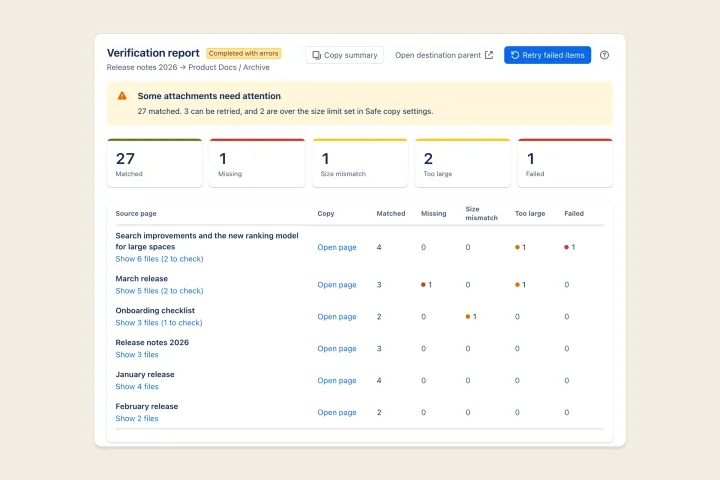This screenshot has height=480, width=720.
Task: Open destination parent link
Action: click(444, 55)
